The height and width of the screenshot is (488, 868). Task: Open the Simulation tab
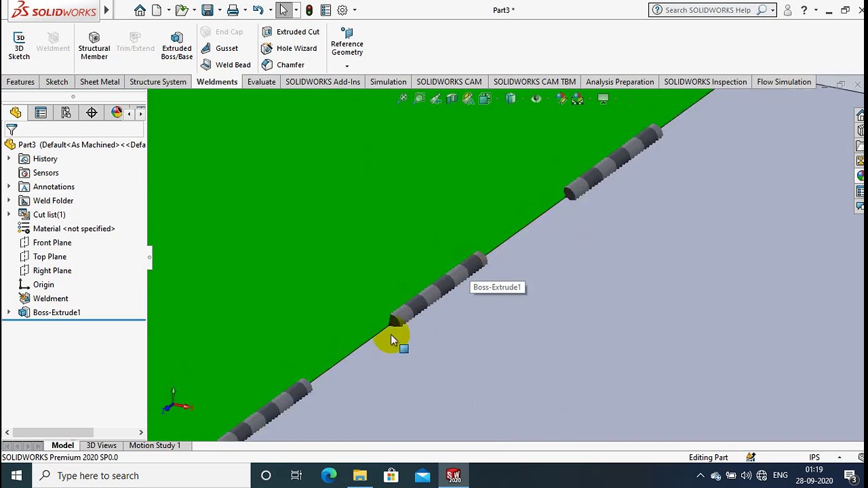pyautogui.click(x=388, y=82)
